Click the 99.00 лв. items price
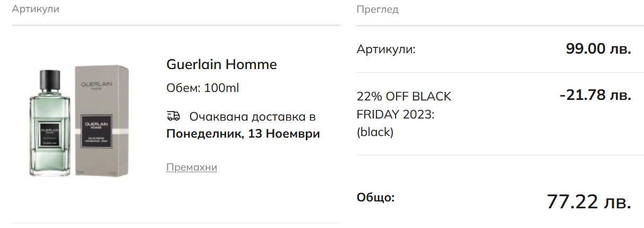 point(598,49)
